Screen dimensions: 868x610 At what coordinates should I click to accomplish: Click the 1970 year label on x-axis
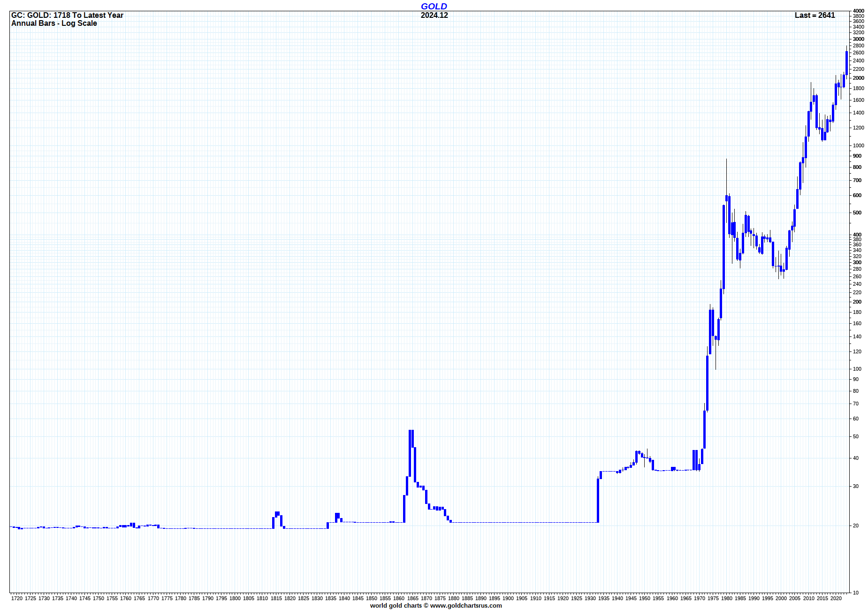coord(700,598)
